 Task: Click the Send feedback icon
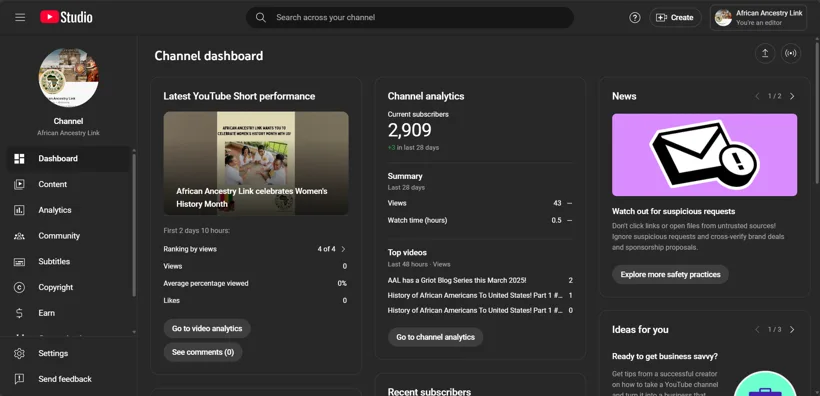19,379
